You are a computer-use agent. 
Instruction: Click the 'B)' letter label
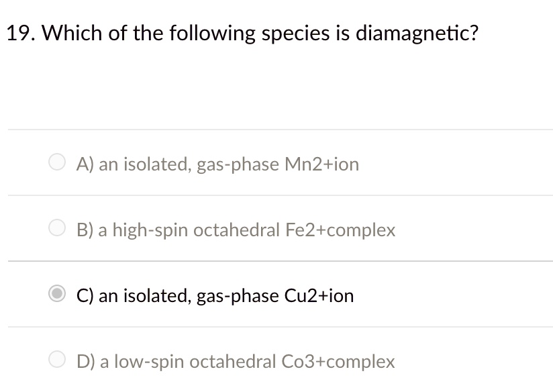tap(85, 230)
